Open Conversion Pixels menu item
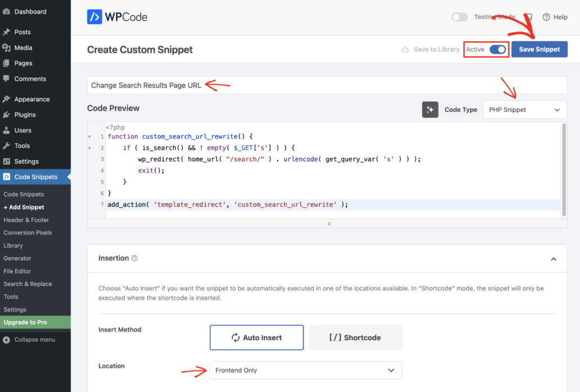The image size is (580, 392). 28,233
